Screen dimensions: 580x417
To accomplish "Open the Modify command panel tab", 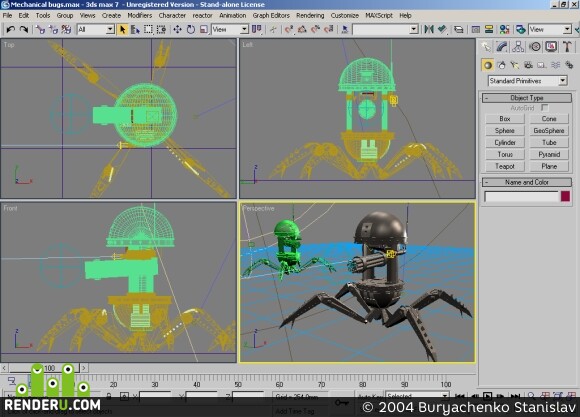I will 502,47.
